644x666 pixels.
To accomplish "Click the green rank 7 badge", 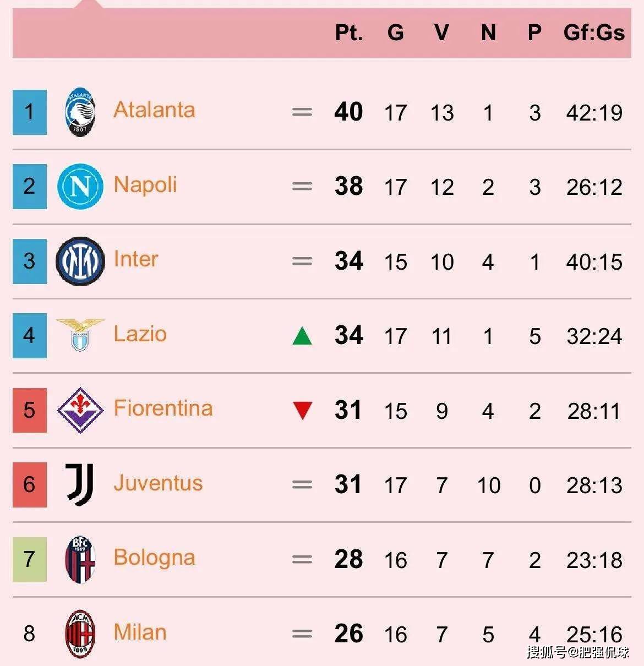I will 30,559.
